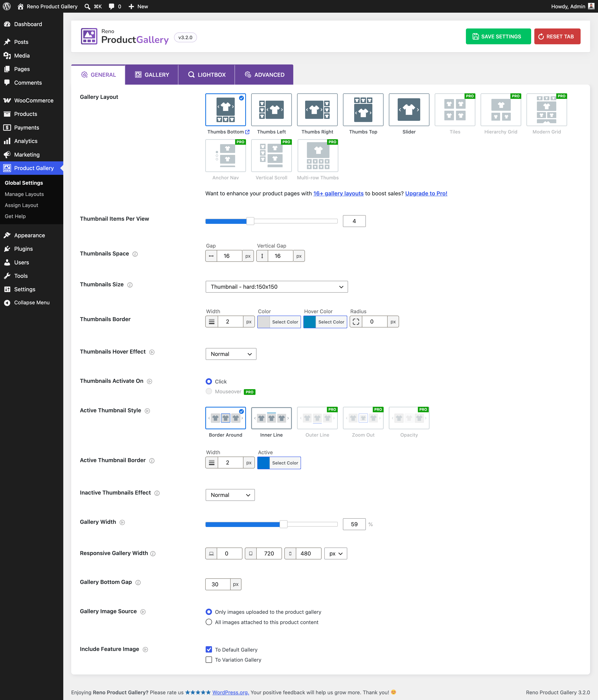Adjust Thumbnail Items Per View slider handle
The image size is (598, 700).
(x=250, y=221)
